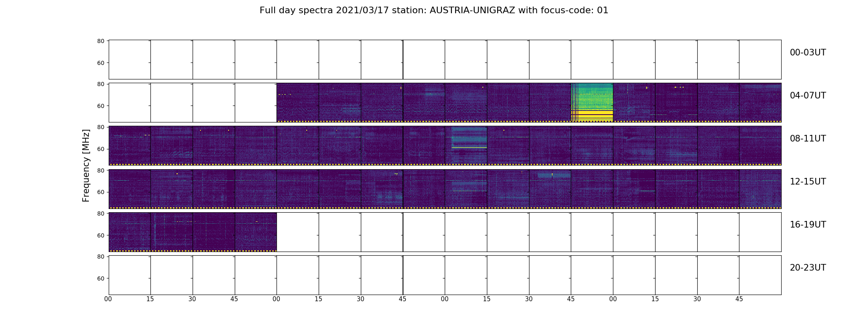Click the '04-07UT' row label
Screen dimensions: 868x331
pyautogui.click(x=808, y=96)
